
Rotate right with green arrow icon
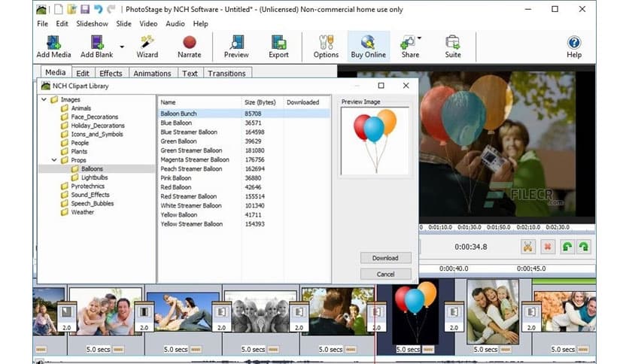tap(584, 247)
